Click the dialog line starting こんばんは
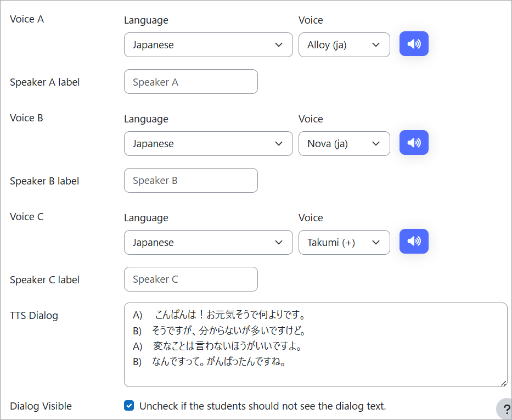 (x=219, y=315)
